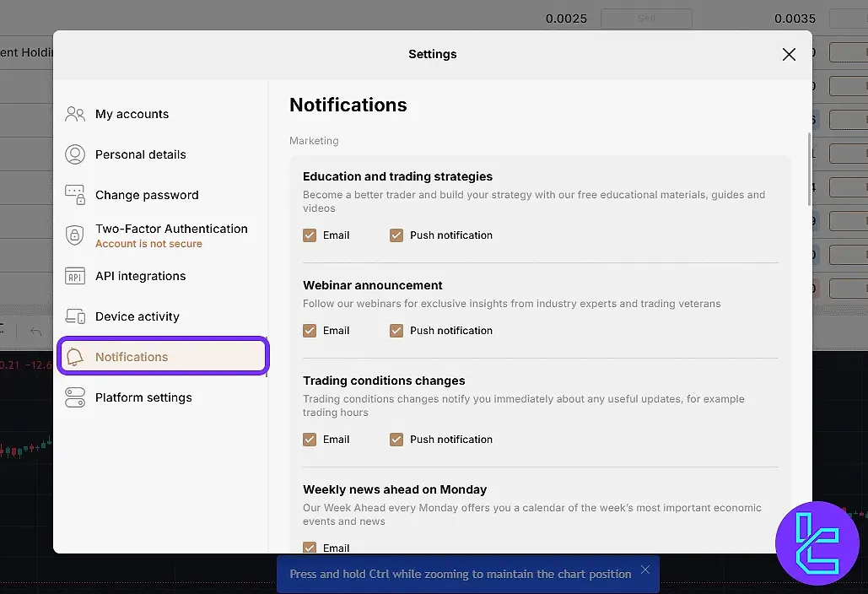Uncheck Email for Weekly news ahead
Image resolution: width=868 pixels, height=594 pixels.
click(310, 548)
